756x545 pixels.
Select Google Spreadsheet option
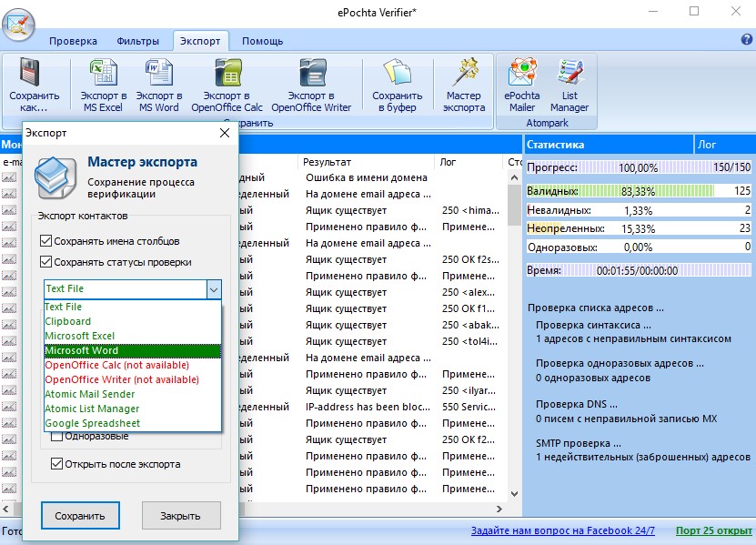[133, 423]
